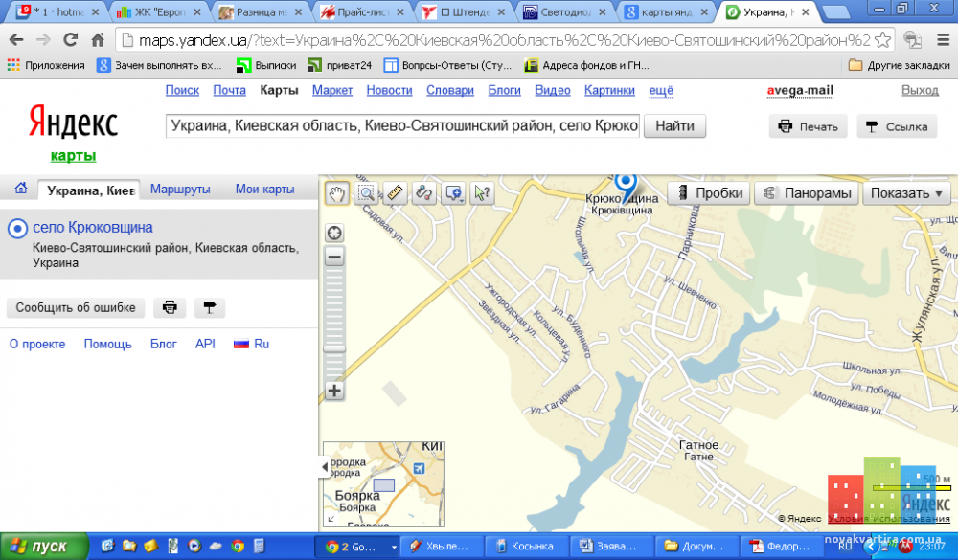Open the село Крюковщина search result
958x560 pixels.
(x=93, y=227)
